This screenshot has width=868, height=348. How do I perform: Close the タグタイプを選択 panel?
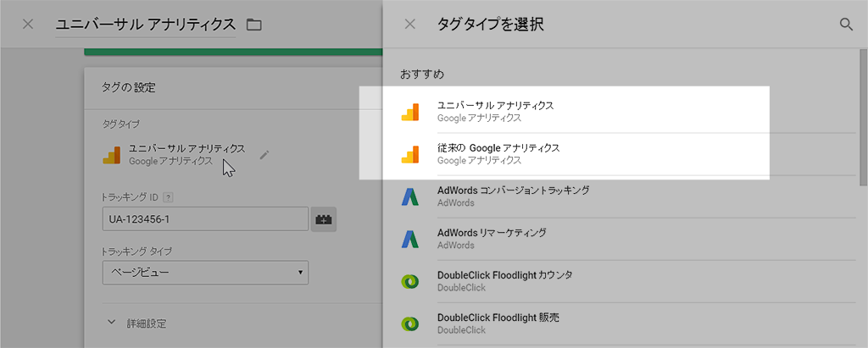409,25
